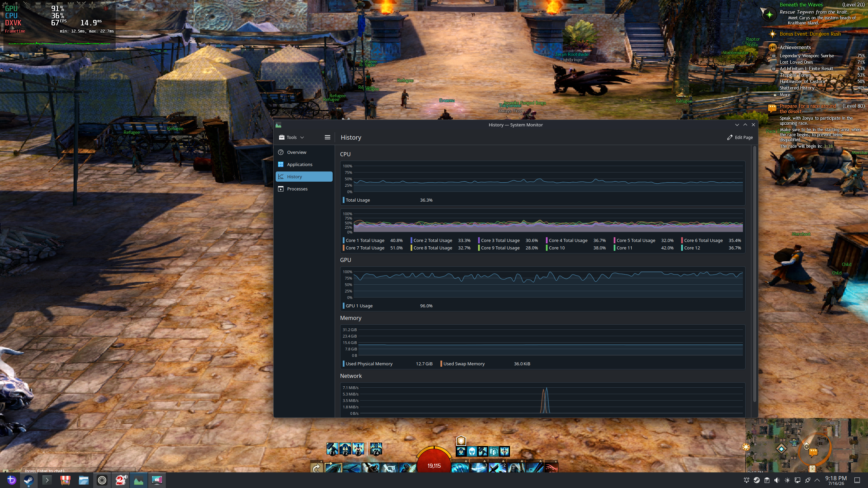Click the Used Physical Memory legend
868x488 pixels.
(x=388, y=364)
